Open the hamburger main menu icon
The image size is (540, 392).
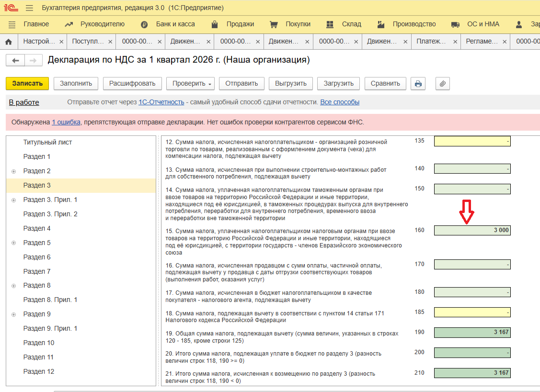30,8
